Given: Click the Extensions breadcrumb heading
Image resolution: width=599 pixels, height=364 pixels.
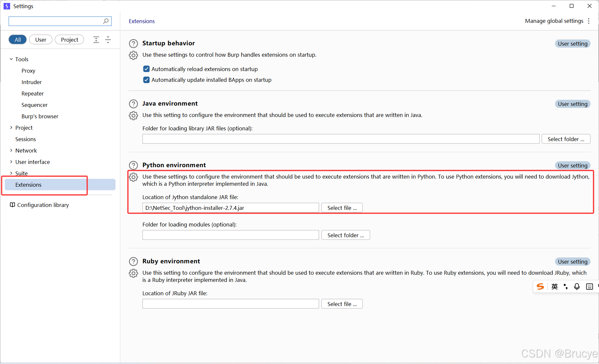Looking at the screenshot, I should [142, 21].
